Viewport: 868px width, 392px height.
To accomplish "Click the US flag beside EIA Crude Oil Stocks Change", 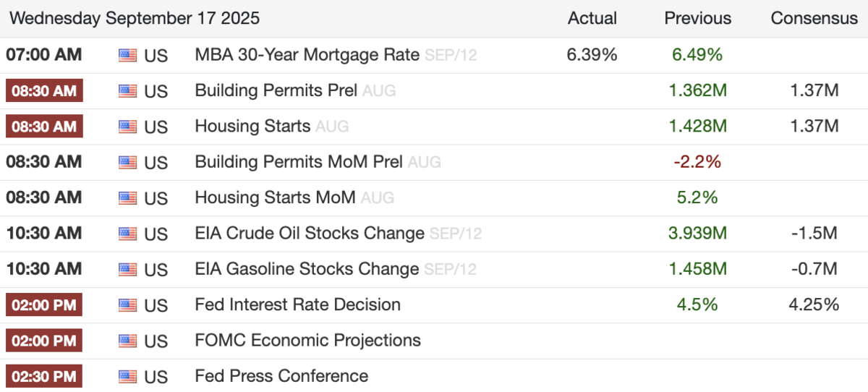I will tap(127, 234).
